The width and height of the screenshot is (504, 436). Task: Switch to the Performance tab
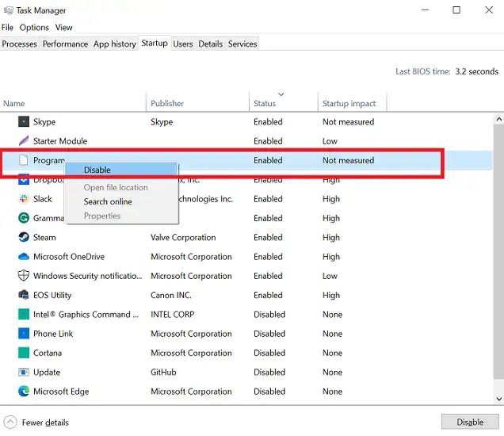point(65,44)
